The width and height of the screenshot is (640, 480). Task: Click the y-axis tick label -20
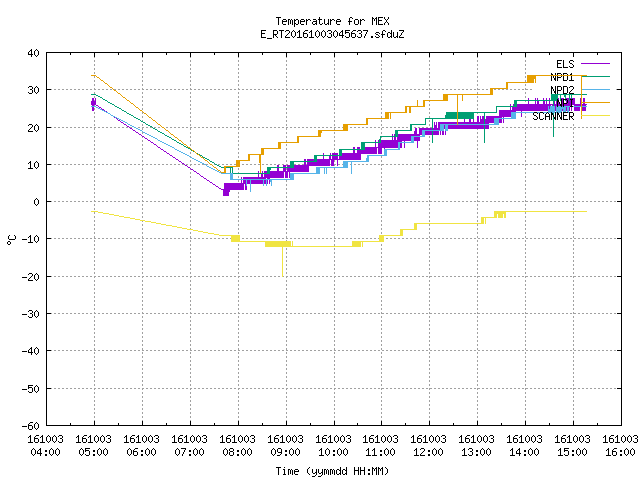pos(31,277)
